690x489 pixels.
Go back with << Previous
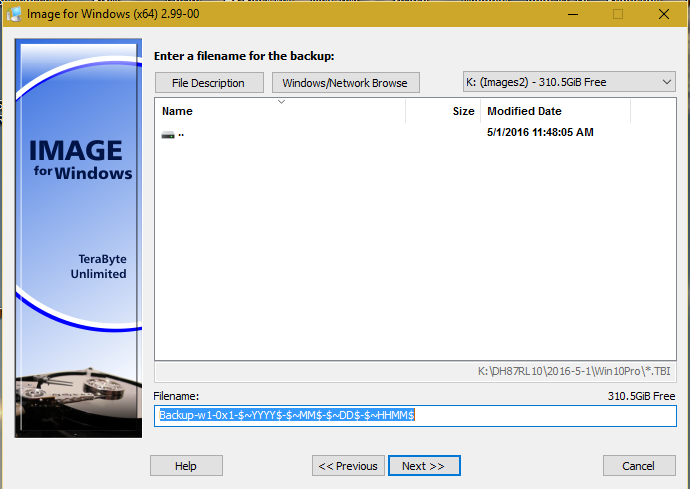click(x=348, y=466)
